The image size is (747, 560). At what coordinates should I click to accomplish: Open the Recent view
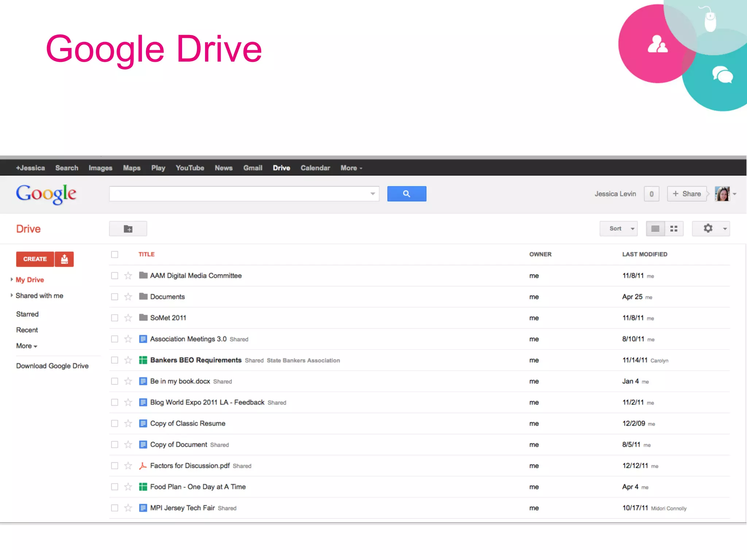point(27,330)
